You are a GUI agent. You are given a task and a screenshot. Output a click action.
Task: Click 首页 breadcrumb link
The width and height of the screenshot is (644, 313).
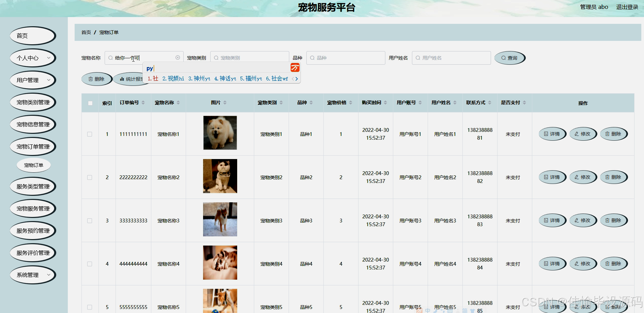coord(86,32)
